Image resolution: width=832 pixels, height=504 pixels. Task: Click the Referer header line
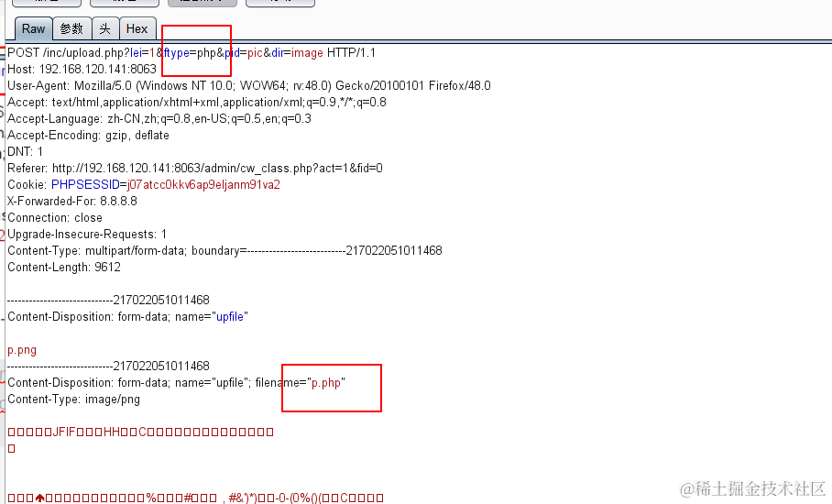pos(195,169)
